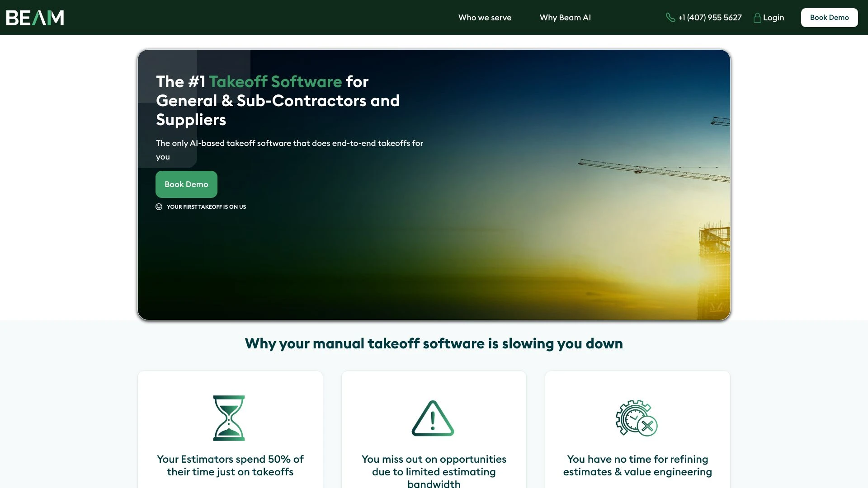
Task: Click the green 'Book Demo' hero button
Action: tap(187, 184)
